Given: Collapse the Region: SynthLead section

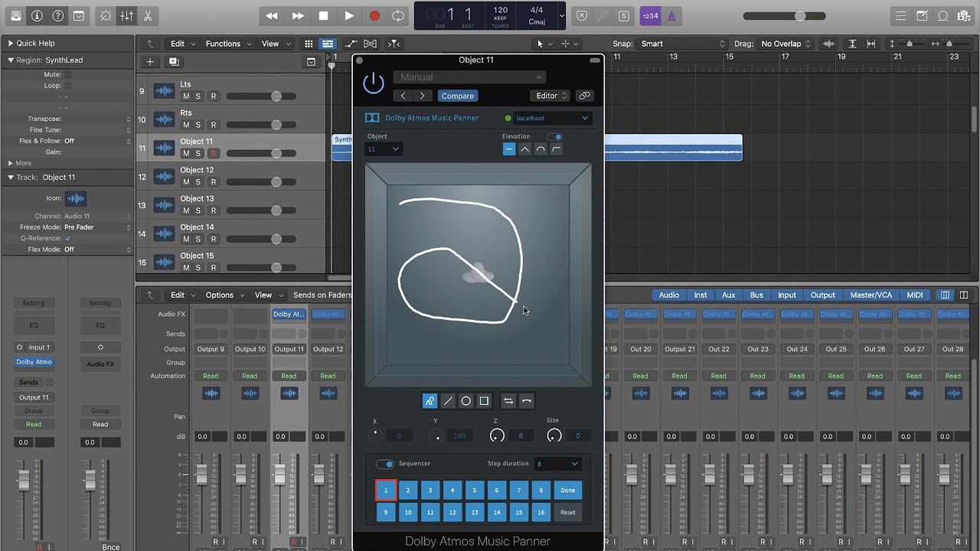Looking at the screenshot, I should click(x=11, y=60).
